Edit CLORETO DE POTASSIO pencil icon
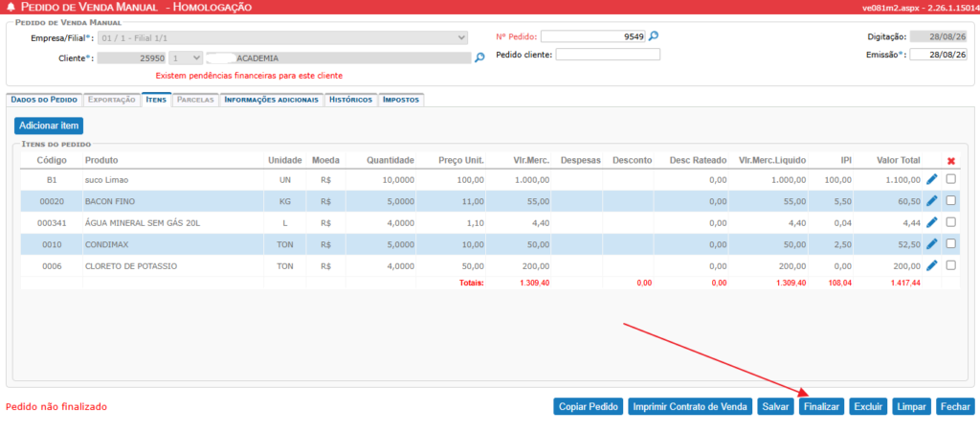 point(932,265)
